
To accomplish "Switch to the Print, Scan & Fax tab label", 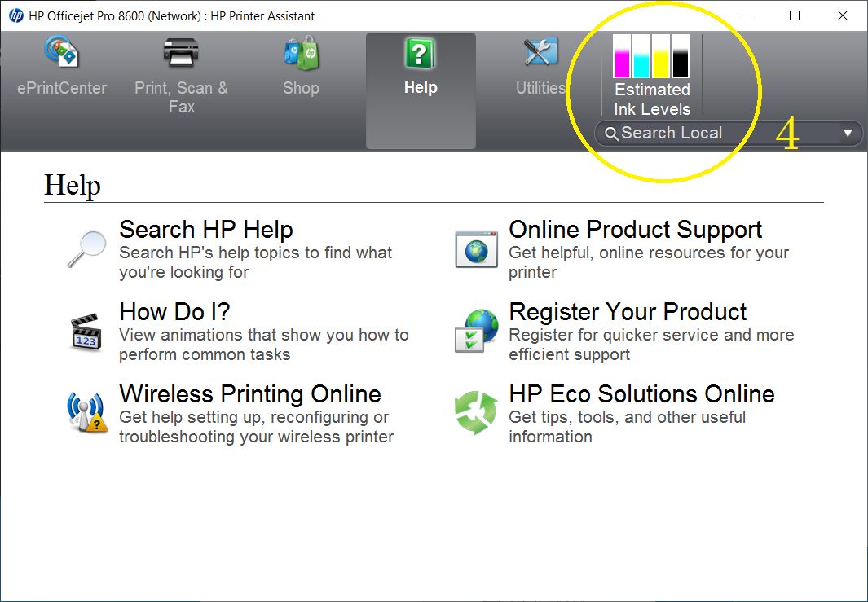I will click(x=182, y=98).
